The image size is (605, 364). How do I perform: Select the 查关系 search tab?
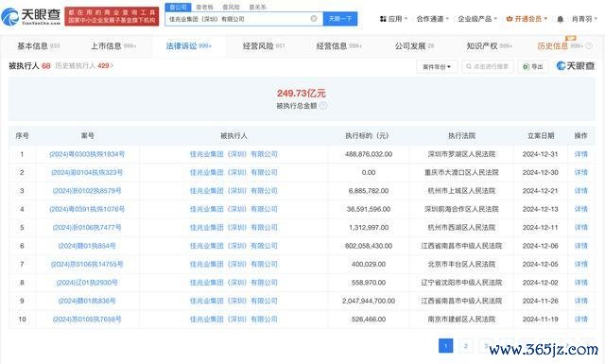point(257,7)
